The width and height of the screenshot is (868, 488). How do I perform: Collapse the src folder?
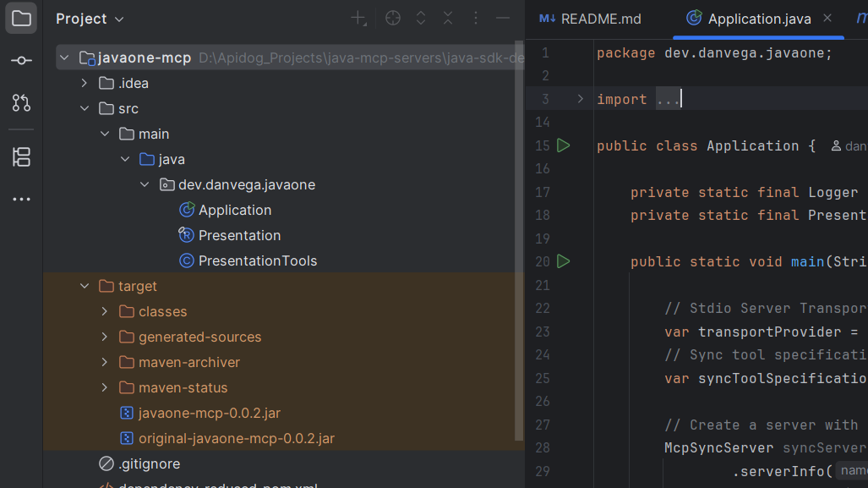(x=85, y=108)
